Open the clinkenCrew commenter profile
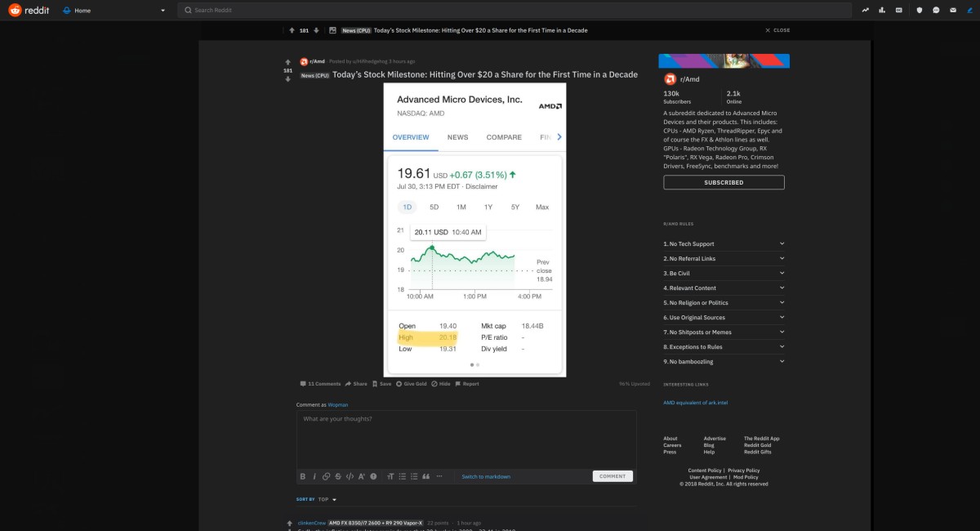Viewport: 980px width, 531px height. coord(311,523)
